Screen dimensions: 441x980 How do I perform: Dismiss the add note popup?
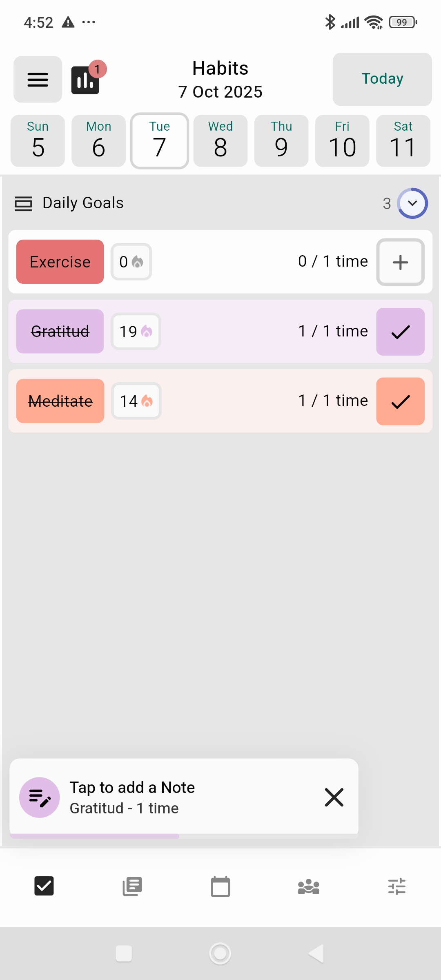[x=334, y=797]
